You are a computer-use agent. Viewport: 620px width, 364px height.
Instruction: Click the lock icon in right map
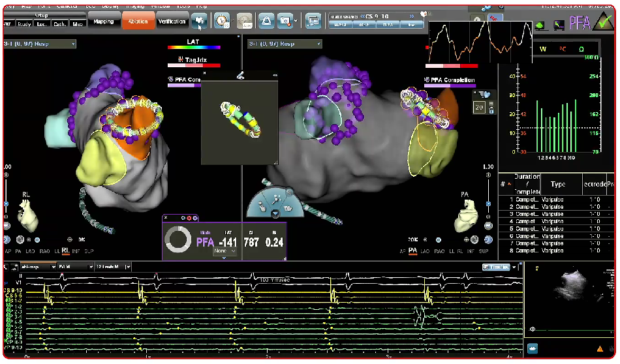click(x=489, y=109)
